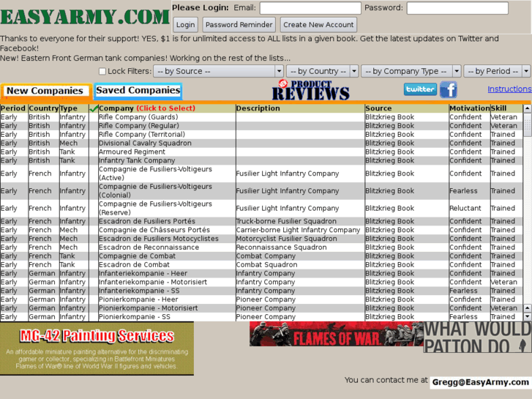
Task: Click the company table vertical scrollbar thumb
Action: [527, 124]
